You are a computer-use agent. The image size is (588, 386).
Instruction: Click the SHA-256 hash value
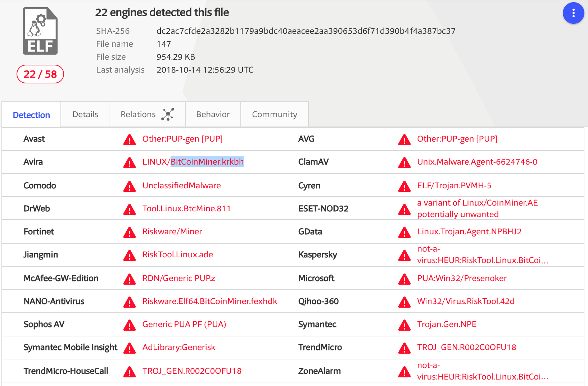tap(306, 31)
